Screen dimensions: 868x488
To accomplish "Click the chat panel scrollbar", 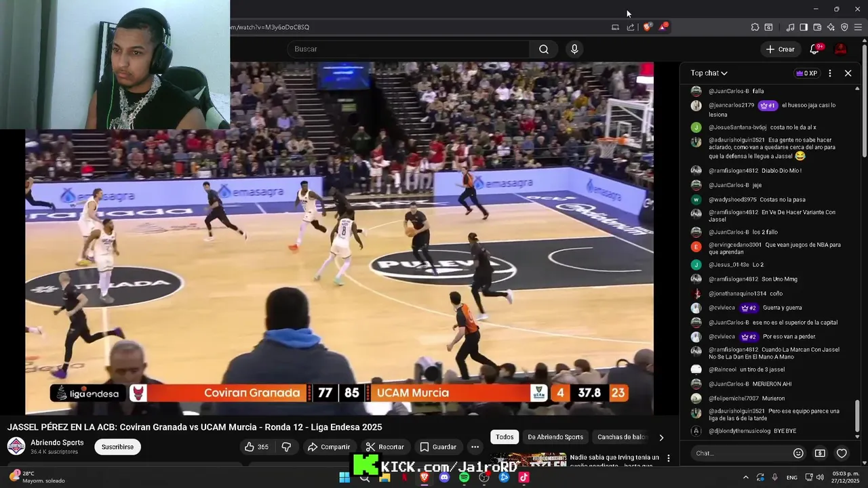I will pos(857,415).
